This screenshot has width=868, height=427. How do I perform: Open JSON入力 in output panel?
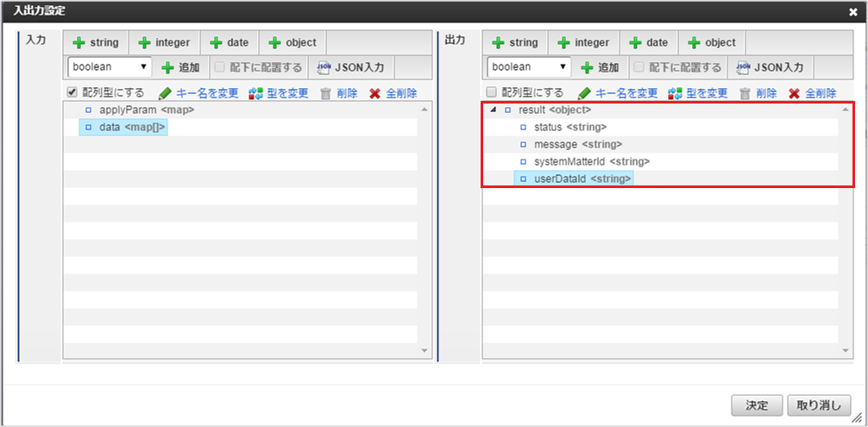771,67
